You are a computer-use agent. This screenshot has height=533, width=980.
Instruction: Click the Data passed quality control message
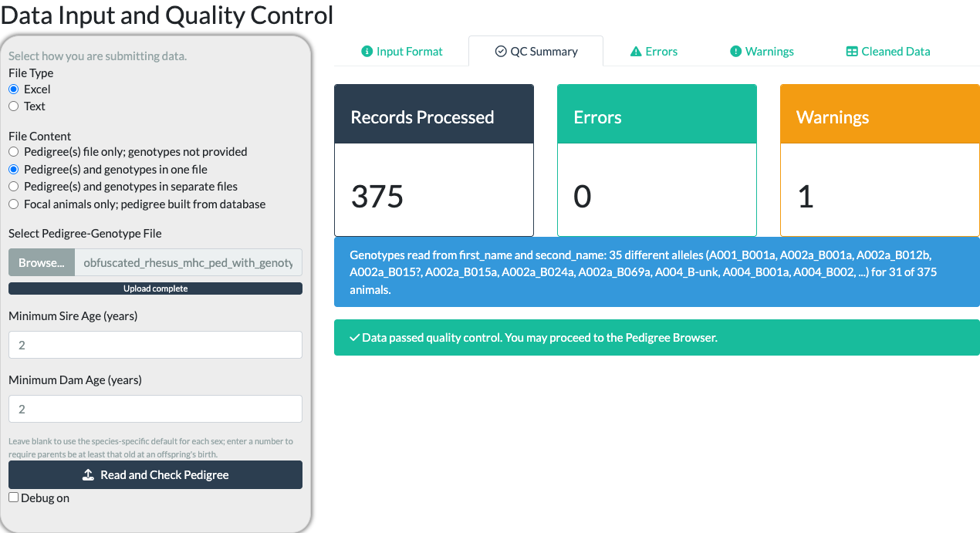pyautogui.click(x=657, y=338)
